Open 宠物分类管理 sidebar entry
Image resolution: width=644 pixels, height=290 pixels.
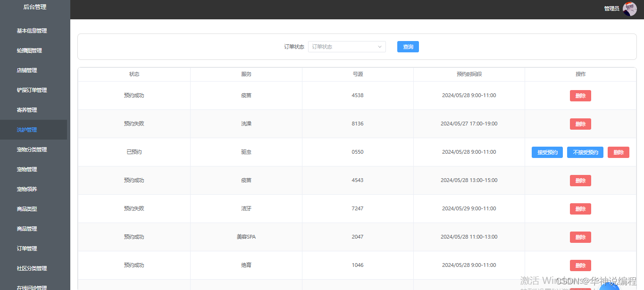(32, 149)
